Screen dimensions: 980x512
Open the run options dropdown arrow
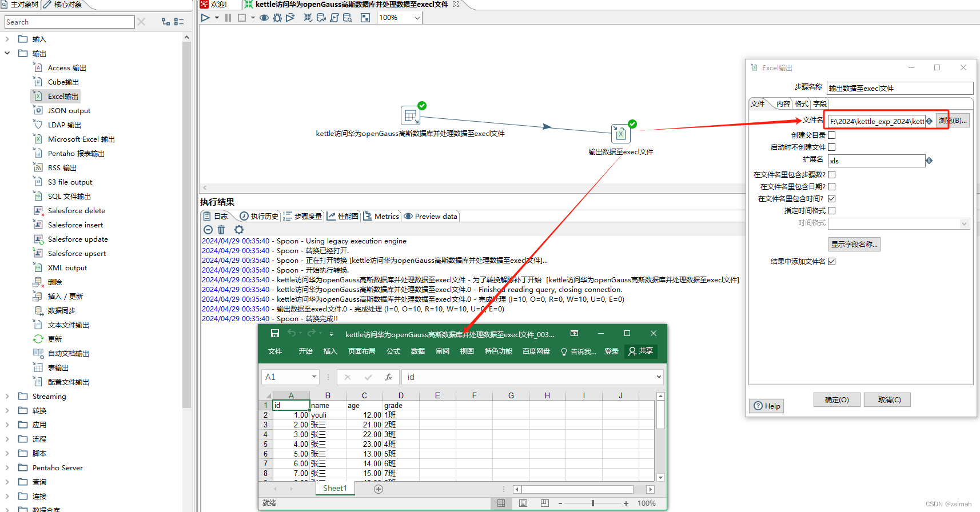[x=217, y=18]
